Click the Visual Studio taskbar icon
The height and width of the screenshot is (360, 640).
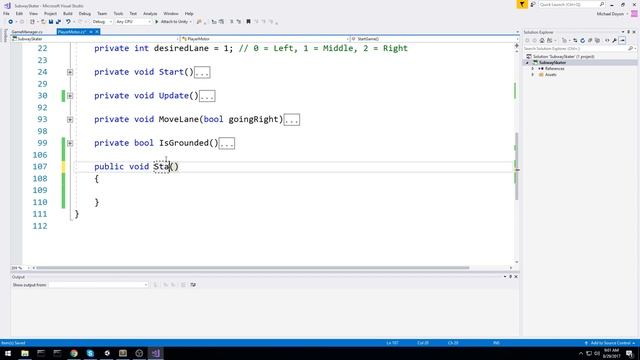pyautogui.click(x=156, y=353)
